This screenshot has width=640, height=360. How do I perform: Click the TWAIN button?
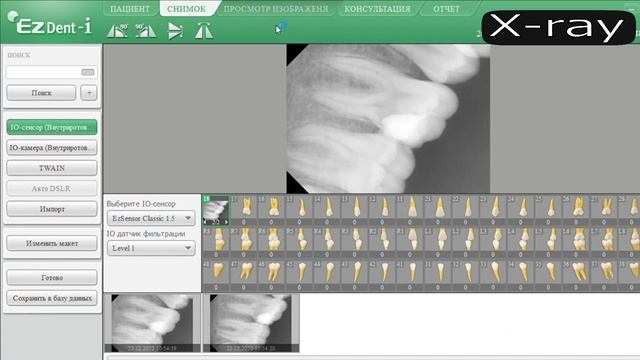tap(52, 168)
